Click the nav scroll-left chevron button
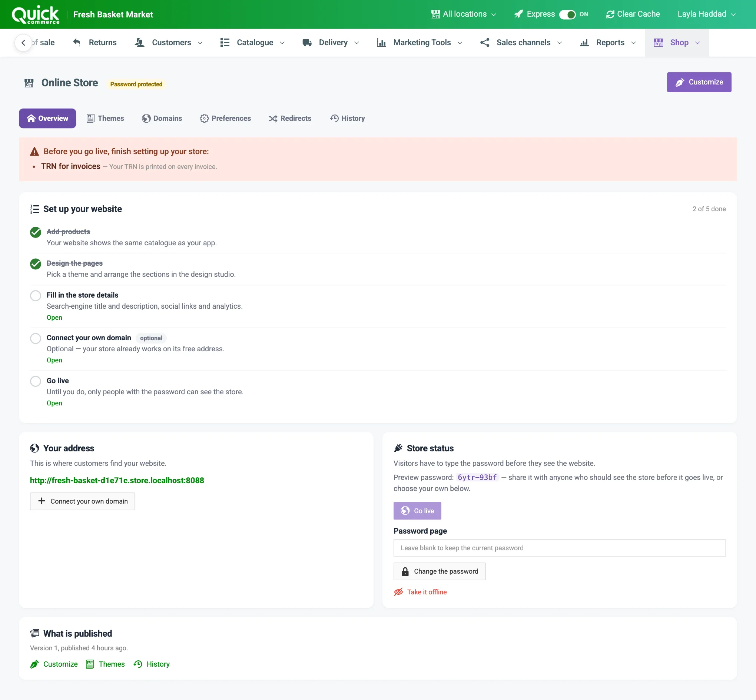Viewport: 756px width, 700px height. point(23,43)
